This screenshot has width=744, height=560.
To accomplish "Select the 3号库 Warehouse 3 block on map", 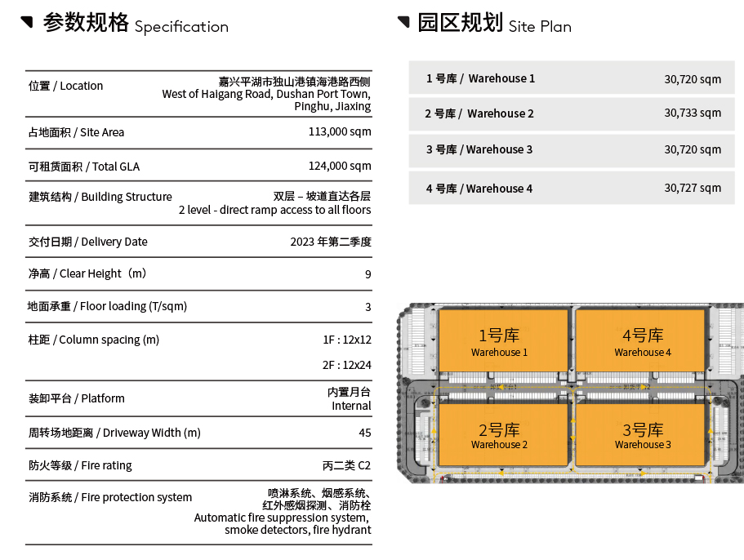I will click(x=642, y=435).
